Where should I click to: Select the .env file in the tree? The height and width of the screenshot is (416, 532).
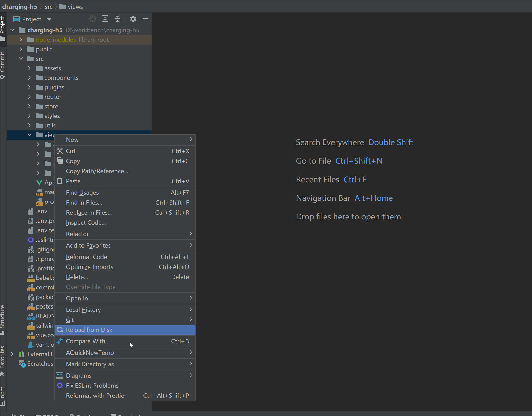(x=41, y=211)
